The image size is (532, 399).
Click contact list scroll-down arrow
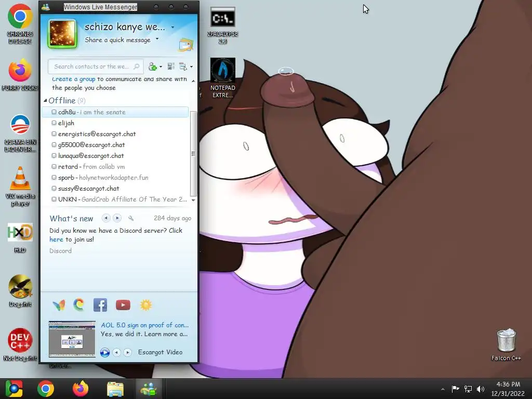tap(193, 200)
